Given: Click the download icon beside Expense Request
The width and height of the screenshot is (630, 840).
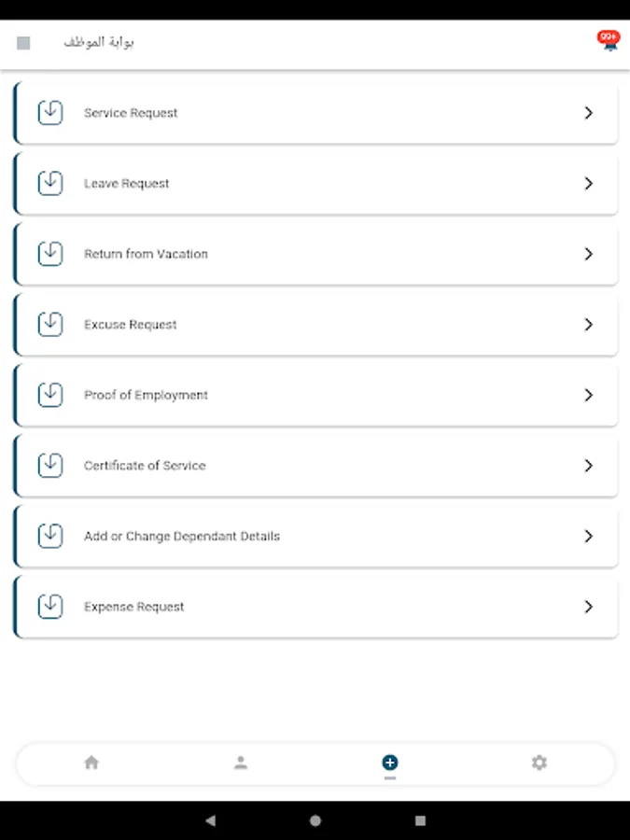Looking at the screenshot, I should (50, 606).
